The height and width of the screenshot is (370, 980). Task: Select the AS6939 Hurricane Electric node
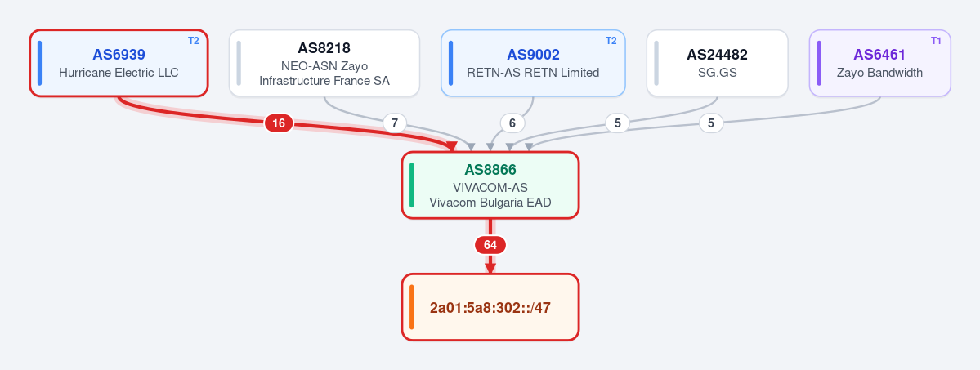pos(119,63)
